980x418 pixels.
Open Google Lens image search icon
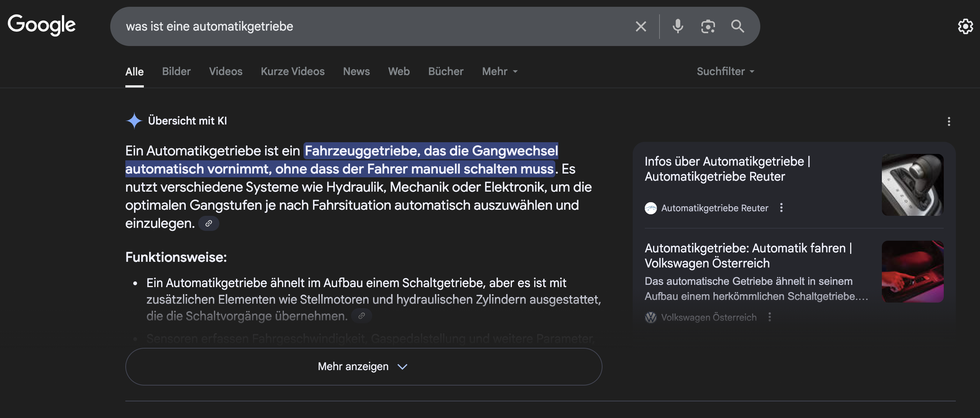click(708, 26)
